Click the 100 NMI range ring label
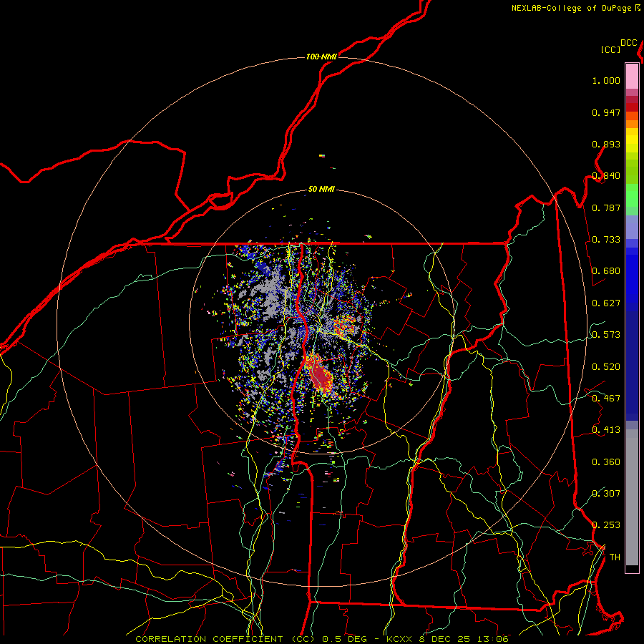Screen dimensions: 644x644 point(321,57)
